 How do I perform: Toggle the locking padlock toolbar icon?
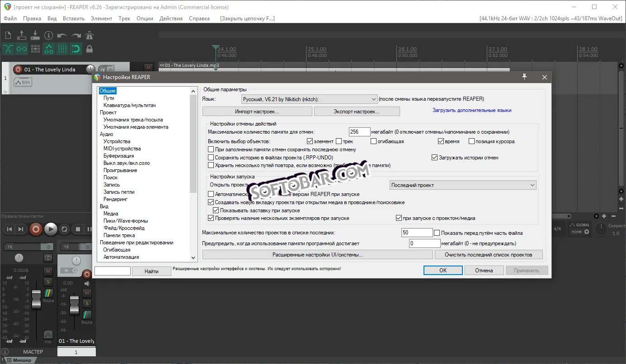tap(89, 49)
